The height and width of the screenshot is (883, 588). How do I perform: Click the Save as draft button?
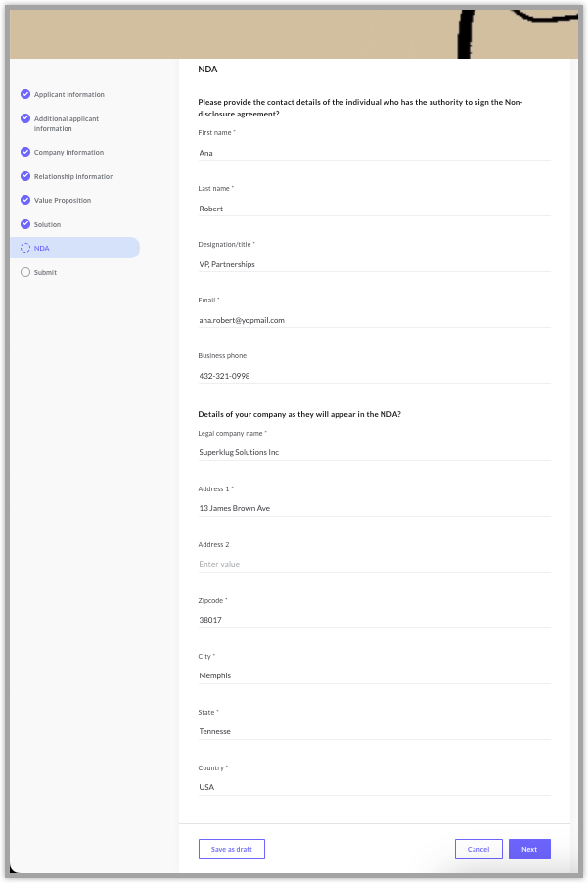coord(231,849)
